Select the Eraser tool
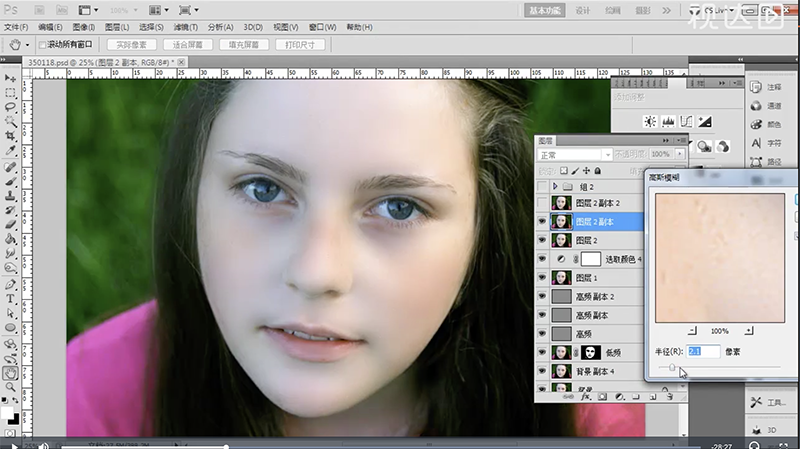The height and width of the screenshot is (449, 800). coord(10,224)
